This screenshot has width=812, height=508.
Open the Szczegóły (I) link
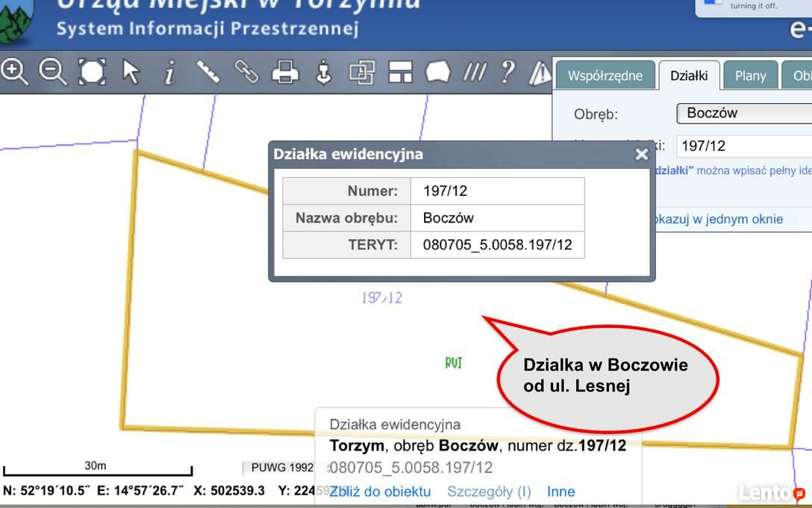point(490,492)
